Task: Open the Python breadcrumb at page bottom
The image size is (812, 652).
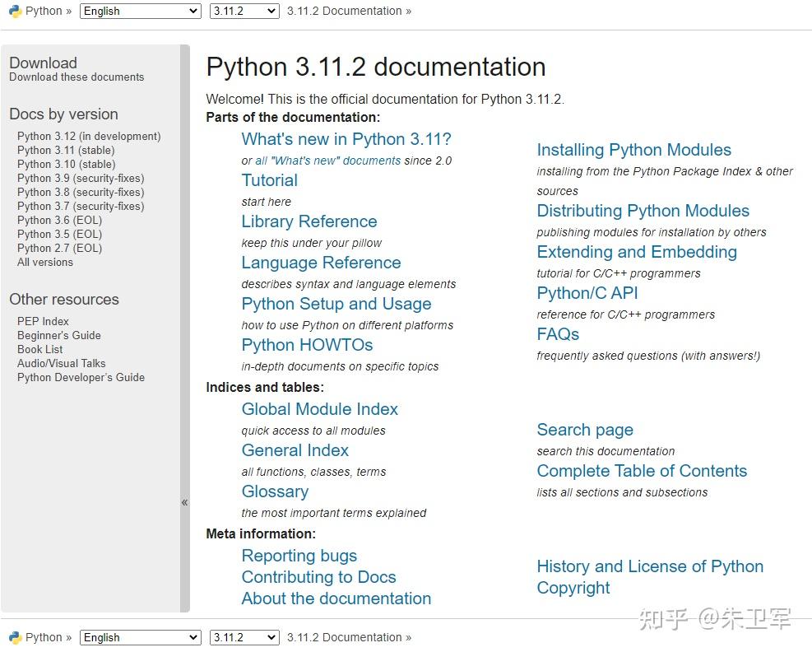Action: (x=43, y=636)
